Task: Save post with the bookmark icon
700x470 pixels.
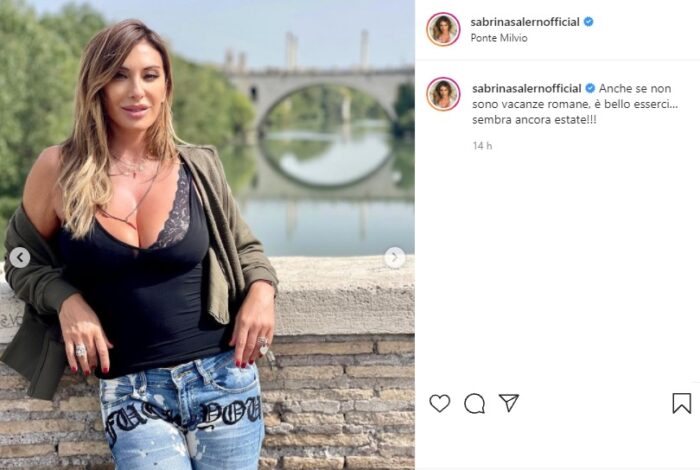Action: [x=682, y=403]
